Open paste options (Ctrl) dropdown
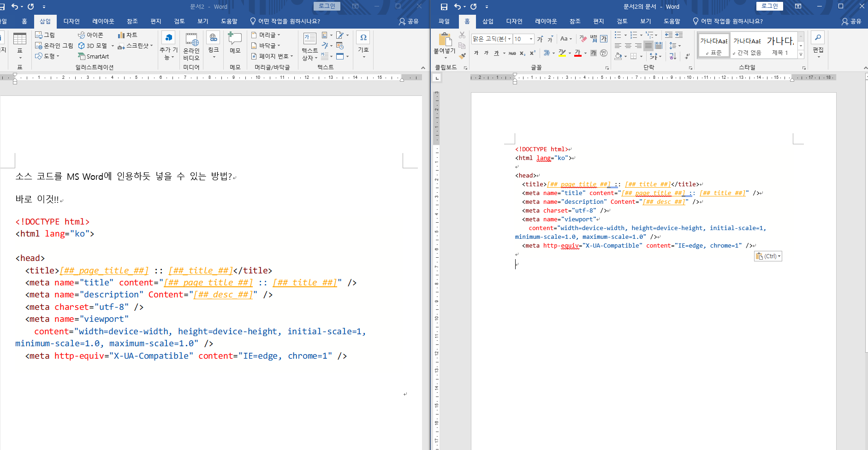 (768, 256)
